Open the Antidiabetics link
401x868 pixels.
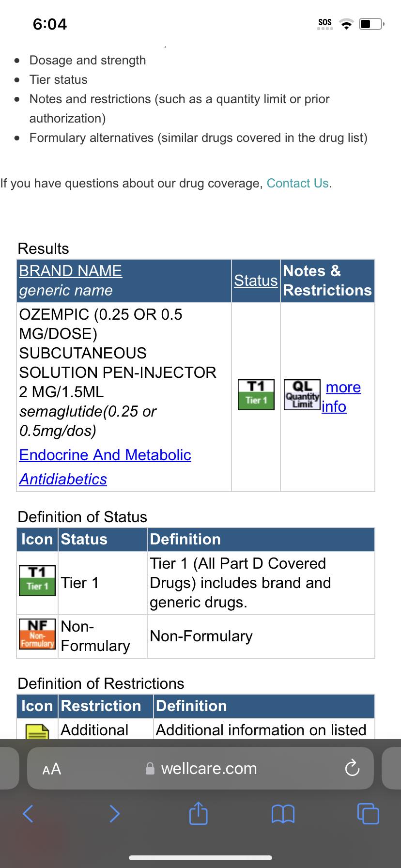[x=63, y=479]
